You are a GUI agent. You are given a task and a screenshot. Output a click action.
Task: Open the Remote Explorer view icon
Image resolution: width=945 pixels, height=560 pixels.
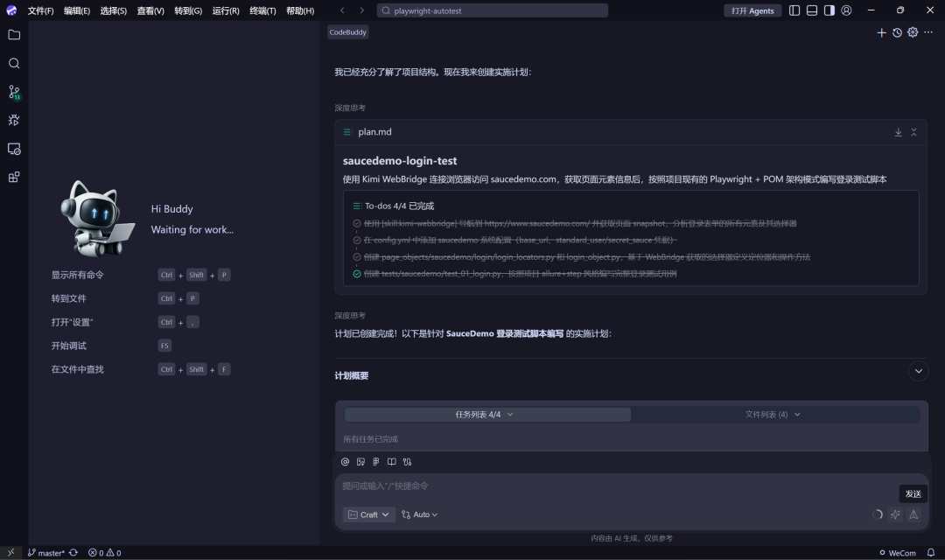click(14, 148)
